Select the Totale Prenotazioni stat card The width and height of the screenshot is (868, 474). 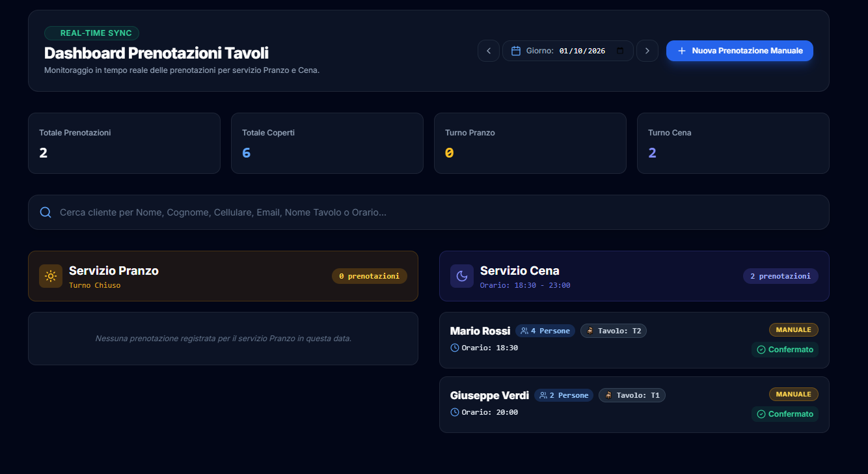click(x=124, y=143)
